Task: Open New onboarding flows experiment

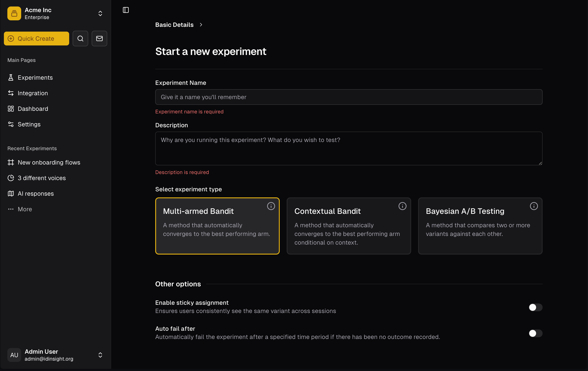Action: tap(49, 162)
